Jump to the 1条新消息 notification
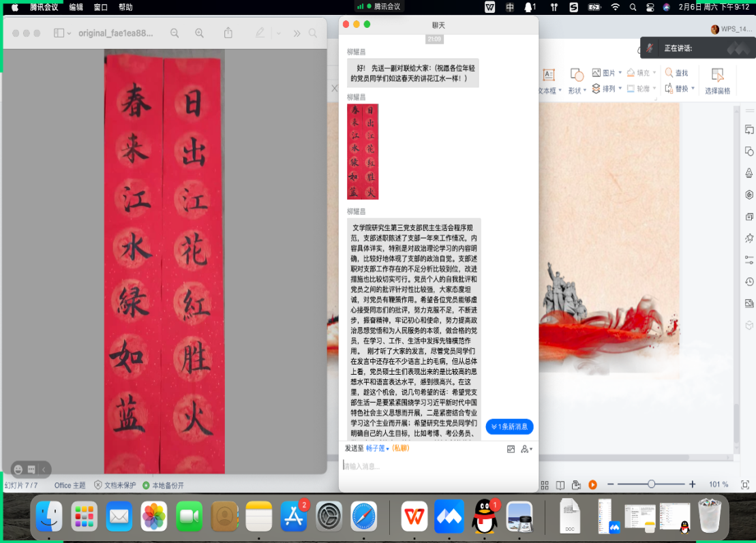The height and width of the screenshot is (543, 756). 509,426
